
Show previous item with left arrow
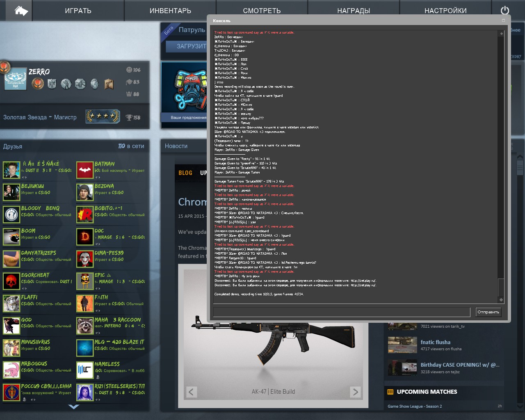coord(191,392)
